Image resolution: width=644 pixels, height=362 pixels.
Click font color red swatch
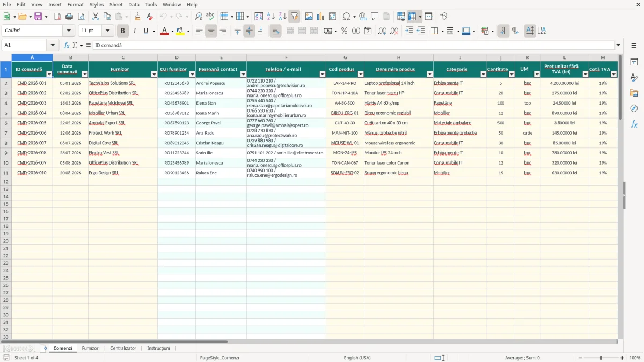pos(164,31)
